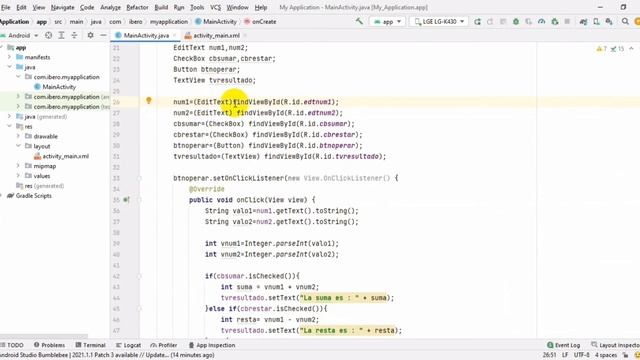Open project panel gear options
Viewport: 640px width, 360px height.
click(91, 36)
